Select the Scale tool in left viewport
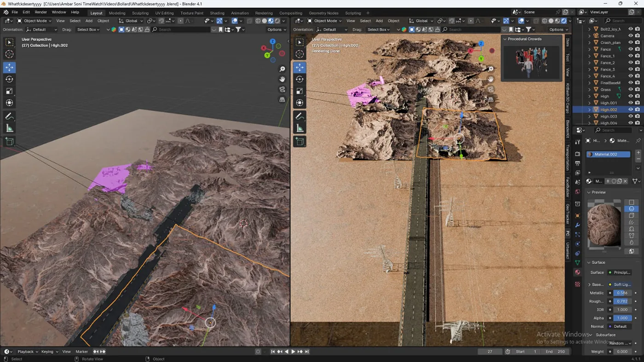Viewport: 644px width, 362px height. click(x=9, y=91)
